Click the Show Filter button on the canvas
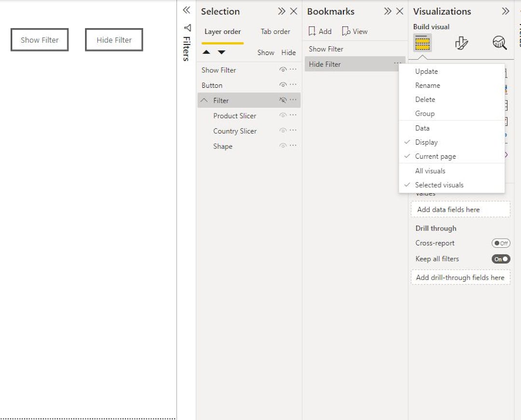521x420 pixels. (39, 40)
